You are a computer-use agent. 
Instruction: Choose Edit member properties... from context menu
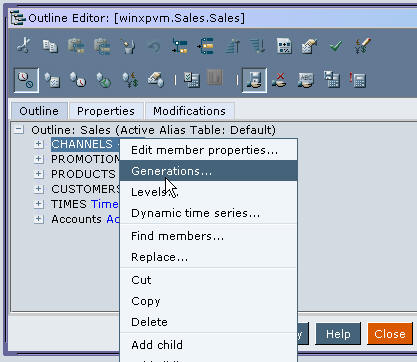click(x=208, y=150)
